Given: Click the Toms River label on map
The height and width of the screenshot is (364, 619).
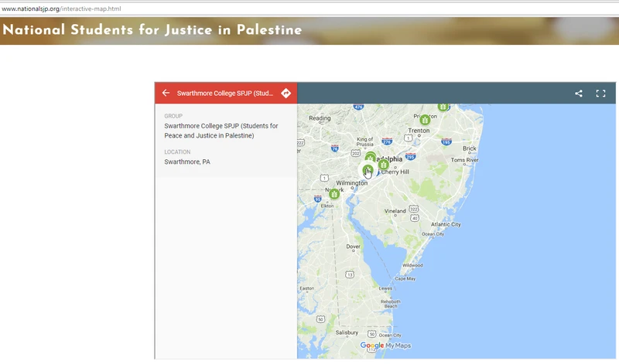Looking at the screenshot, I should point(465,160).
